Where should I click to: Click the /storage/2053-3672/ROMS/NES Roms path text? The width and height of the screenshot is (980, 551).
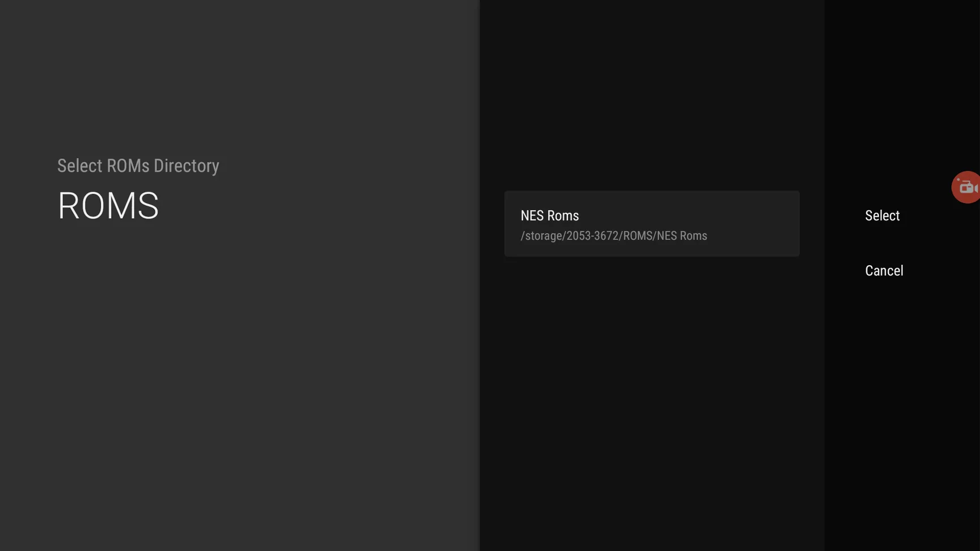614,236
